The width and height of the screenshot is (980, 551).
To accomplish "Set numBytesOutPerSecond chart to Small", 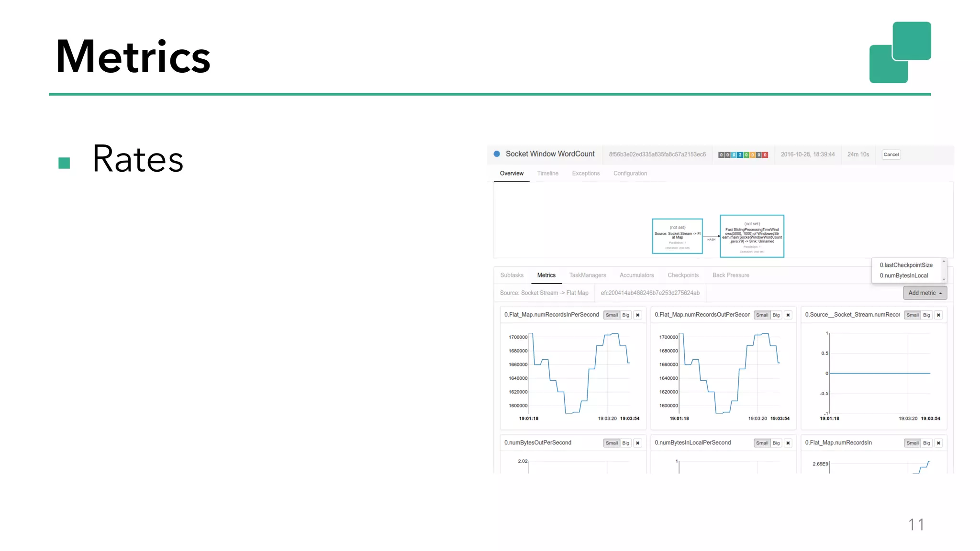I will (x=612, y=443).
